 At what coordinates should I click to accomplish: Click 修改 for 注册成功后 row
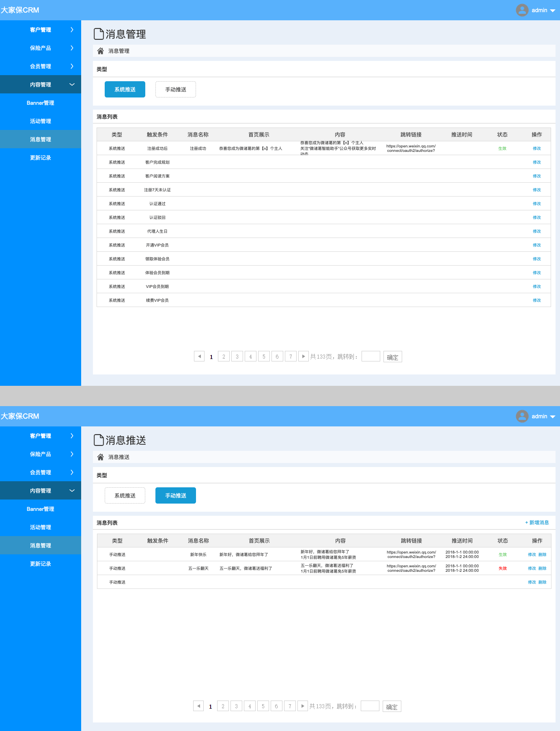pyautogui.click(x=537, y=148)
